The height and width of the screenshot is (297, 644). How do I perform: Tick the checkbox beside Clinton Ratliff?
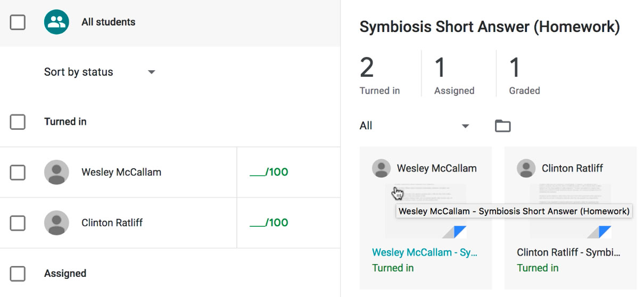click(x=18, y=223)
